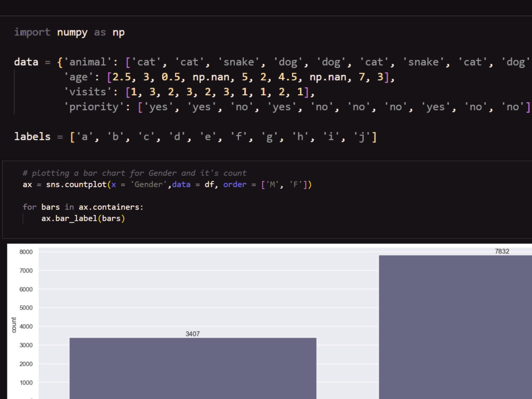Click the bar labeled 7832

click(x=455, y=327)
